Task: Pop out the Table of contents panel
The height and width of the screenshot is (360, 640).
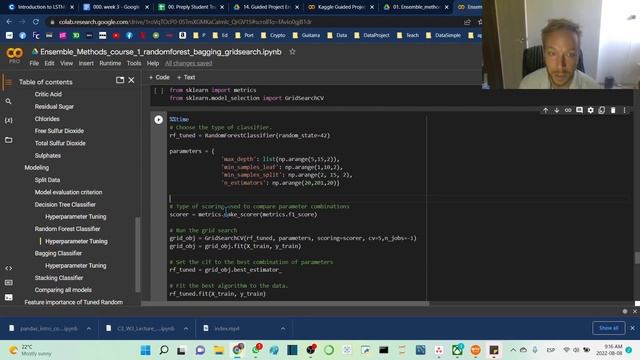Action: (x=120, y=80)
